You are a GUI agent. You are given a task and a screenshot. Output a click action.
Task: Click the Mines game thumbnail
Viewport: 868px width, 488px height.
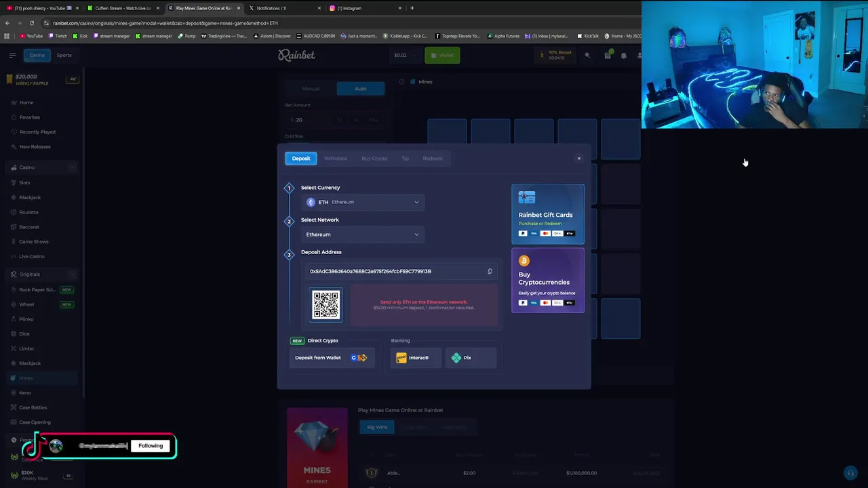point(317,447)
